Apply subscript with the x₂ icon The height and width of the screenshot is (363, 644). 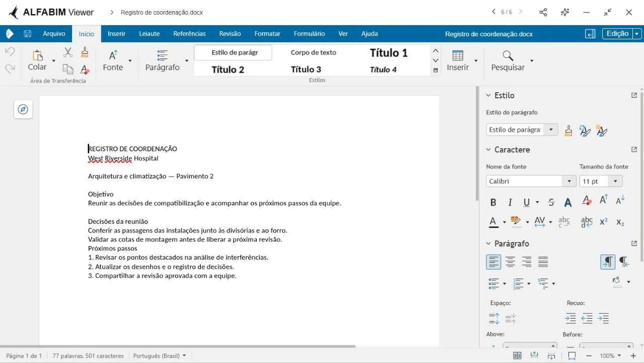[x=620, y=222]
